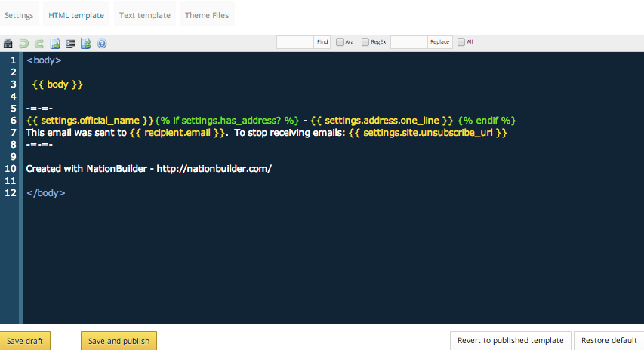Click Save draft

[x=25, y=341]
